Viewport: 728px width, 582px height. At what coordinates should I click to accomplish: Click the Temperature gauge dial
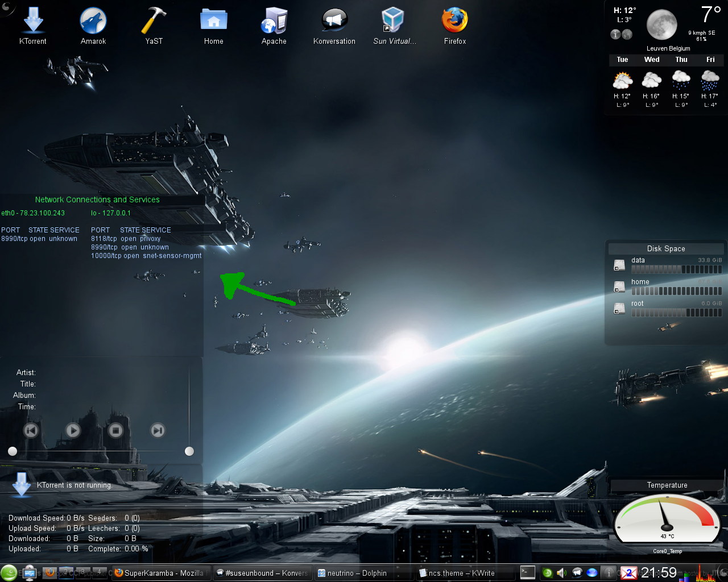tap(667, 519)
